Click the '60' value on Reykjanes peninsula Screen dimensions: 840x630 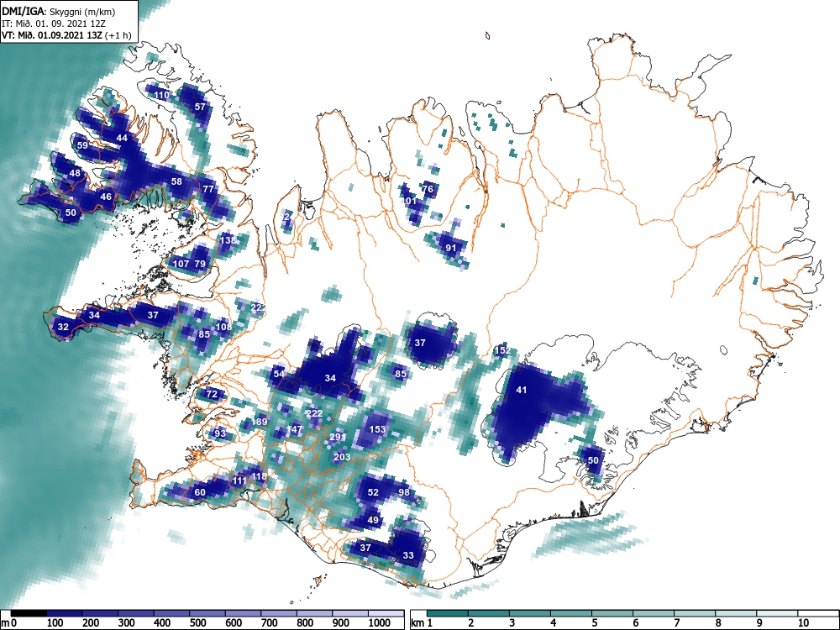click(200, 492)
